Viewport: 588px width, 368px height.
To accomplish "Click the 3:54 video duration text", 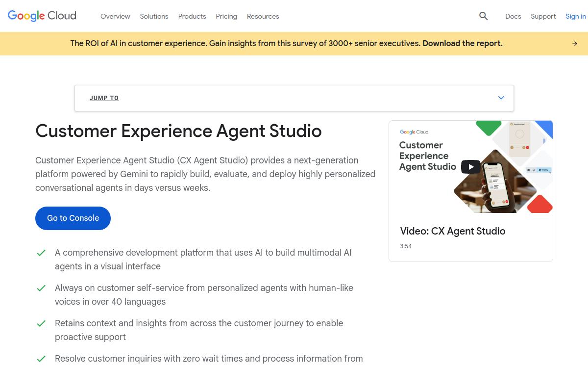I will (406, 246).
